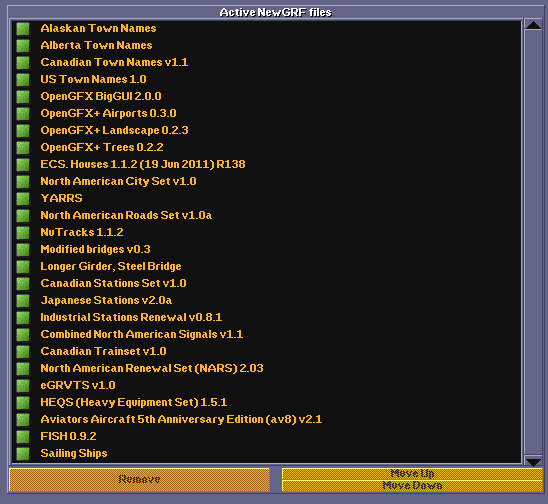Select Canadian Town Names v1.1 entry
This screenshot has width=548, height=504.
point(266,62)
